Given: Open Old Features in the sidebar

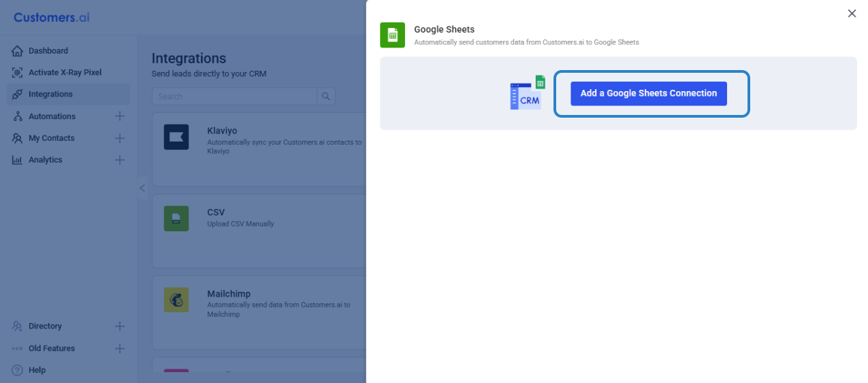Looking at the screenshot, I should click(52, 348).
